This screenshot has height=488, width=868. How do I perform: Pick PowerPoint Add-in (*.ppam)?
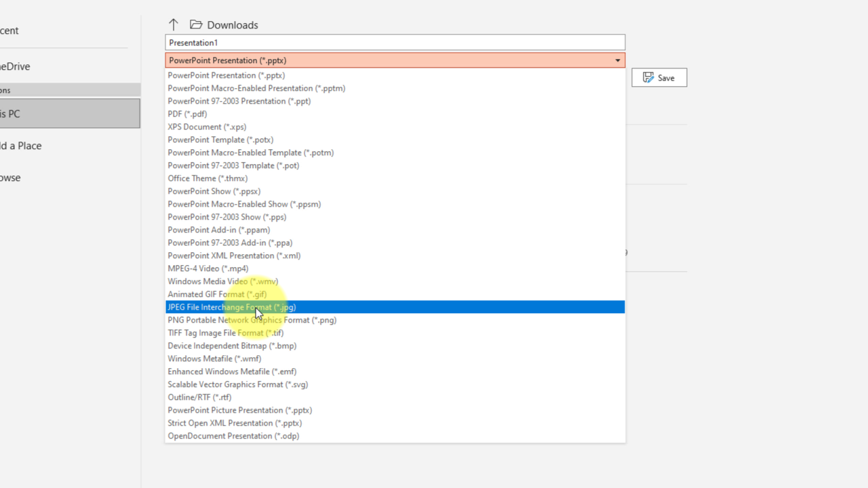tap(395, 230)
